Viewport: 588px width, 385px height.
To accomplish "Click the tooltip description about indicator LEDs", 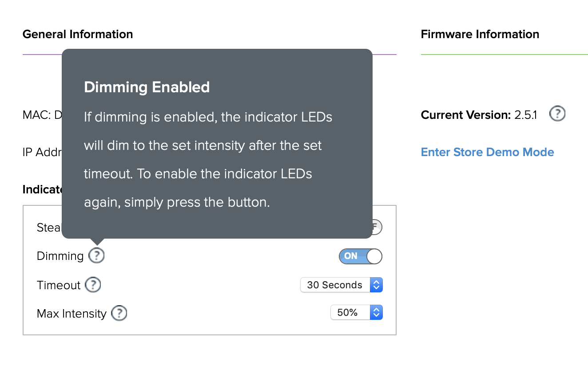I will [x=208, y=160].
